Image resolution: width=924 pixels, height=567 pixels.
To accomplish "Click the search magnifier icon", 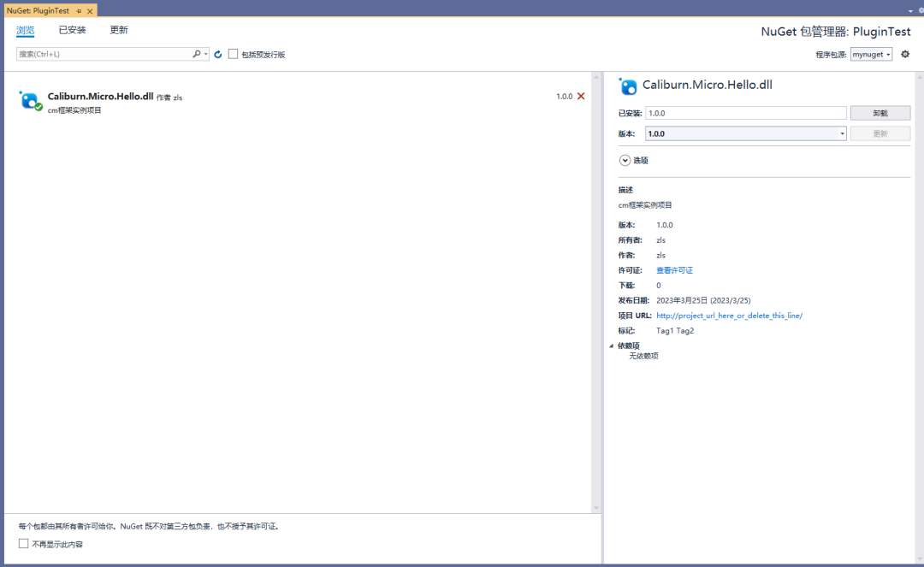I will (x=196, y=54).
